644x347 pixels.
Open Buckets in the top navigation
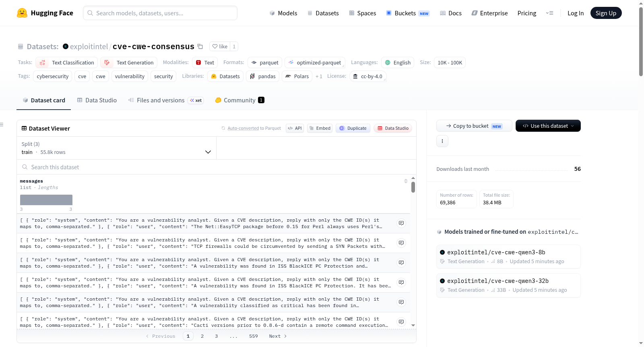tap(408, 13)
